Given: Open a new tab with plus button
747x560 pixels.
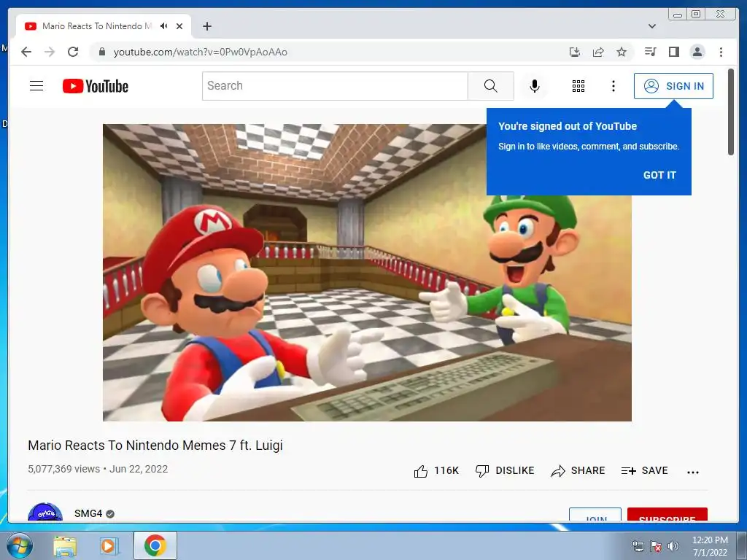Looking at the screenshot, I should pos(206,26).
